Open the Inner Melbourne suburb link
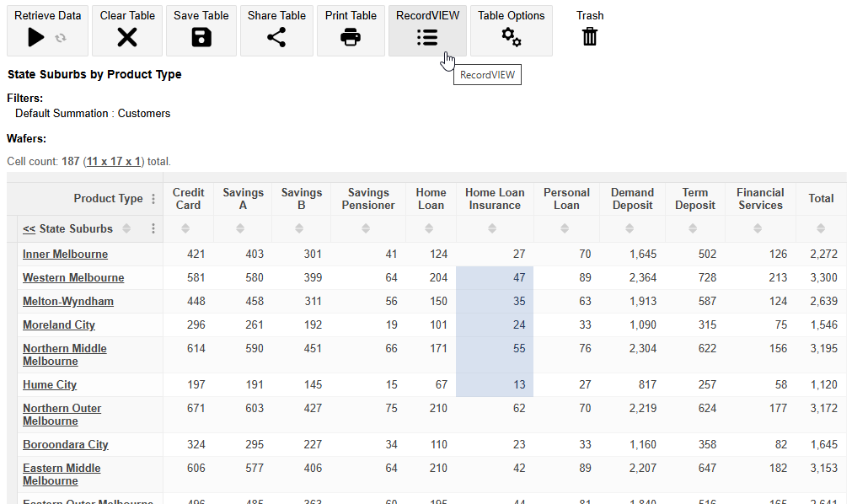This screenshot has height=504, width=852. click(65, 254)
